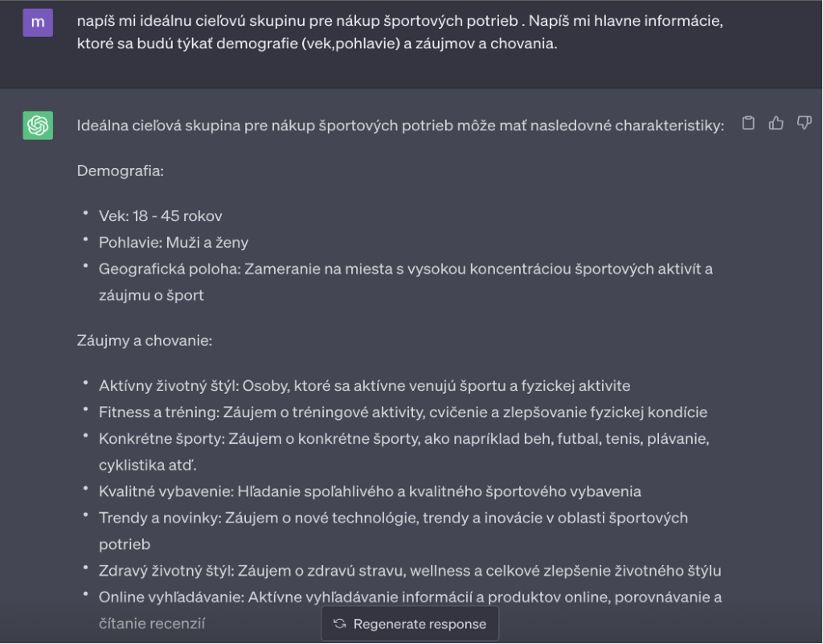Click the "Geografická poloha" bullet text
Image resolution: width=823 pixels, height=644 pixels.
405,269
